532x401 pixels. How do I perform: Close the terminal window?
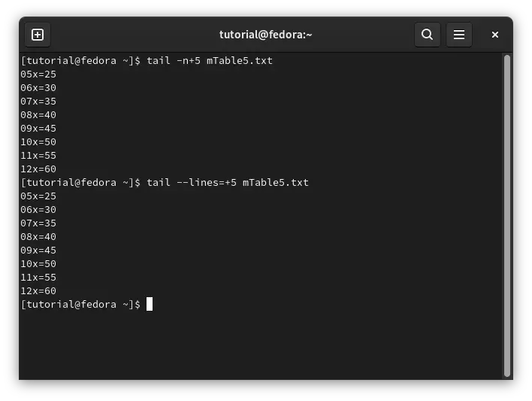(x=495, y=35)
